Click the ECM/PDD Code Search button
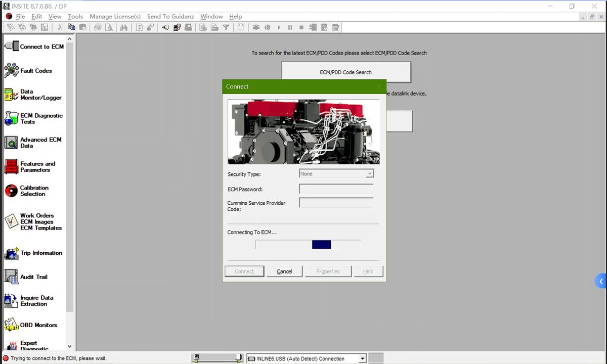Screen dimensions: 607x364 (346, 72)
